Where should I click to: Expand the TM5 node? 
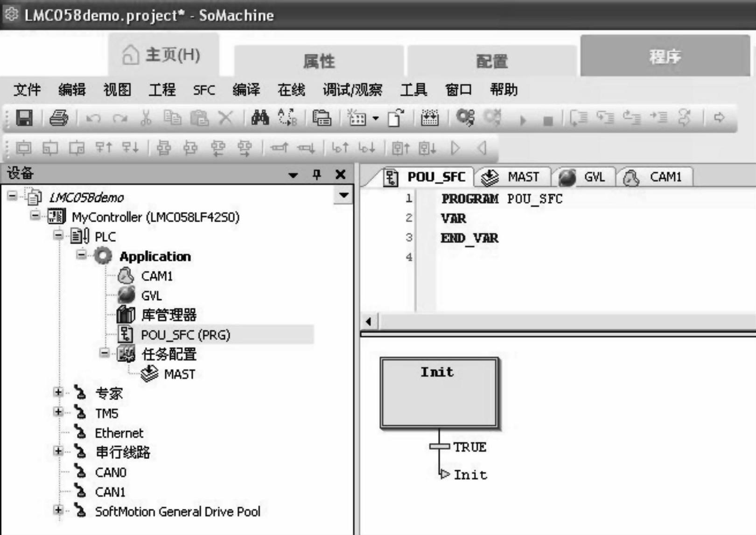58,412
